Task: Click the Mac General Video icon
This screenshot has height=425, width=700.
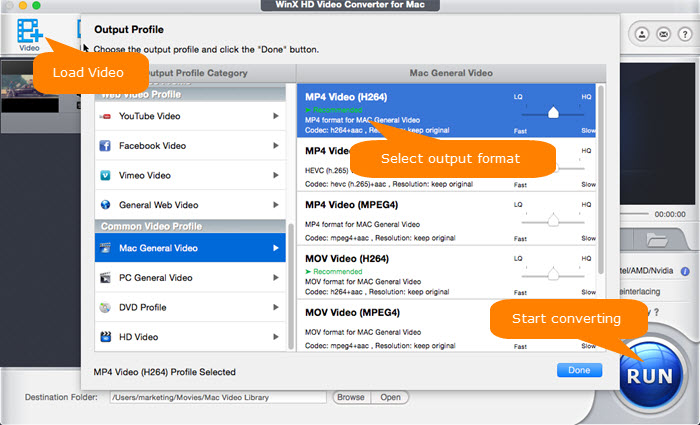Action: [x=105, y=248]
